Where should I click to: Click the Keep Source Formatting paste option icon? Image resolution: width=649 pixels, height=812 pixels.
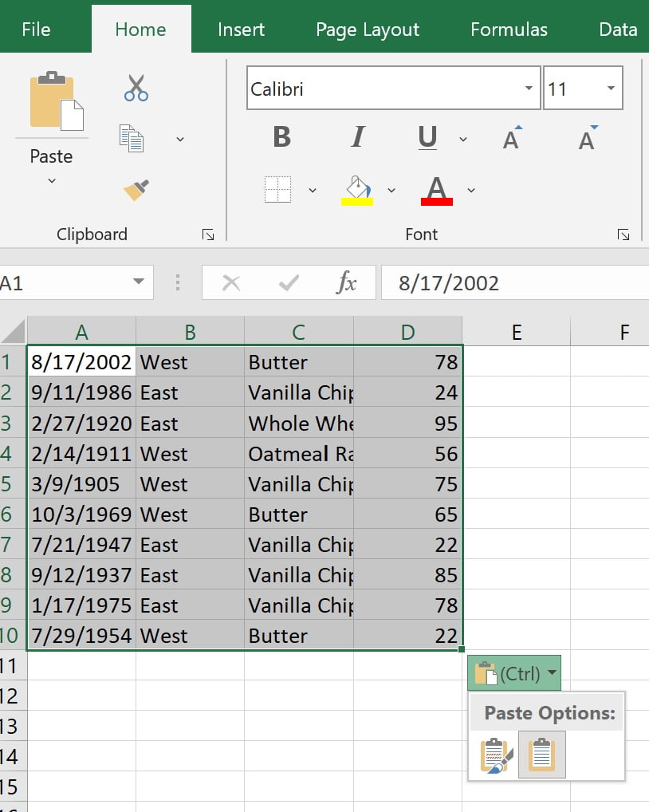click(494, 753)
